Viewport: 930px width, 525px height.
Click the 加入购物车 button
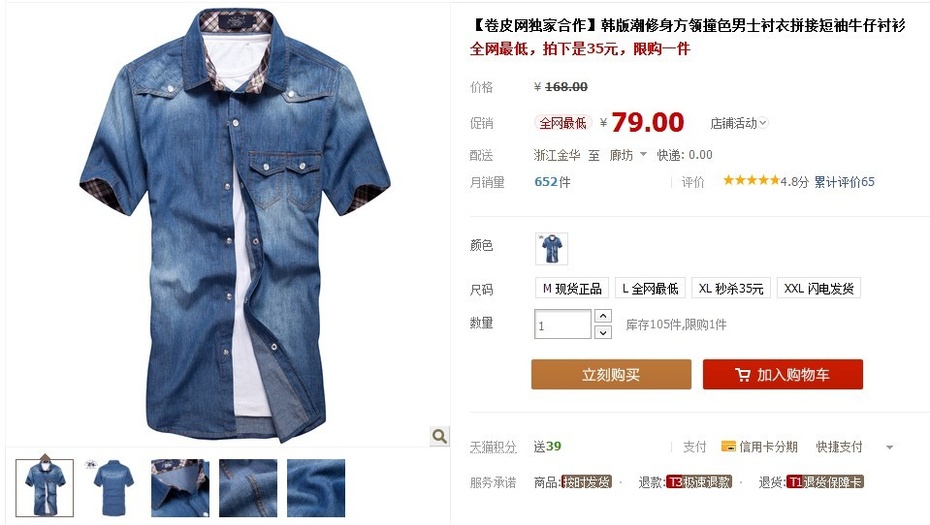click(782, 374)
